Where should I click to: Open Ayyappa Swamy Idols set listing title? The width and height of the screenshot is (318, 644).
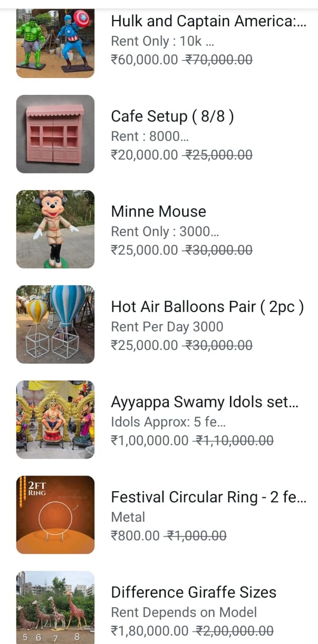click(x=205, y=402)
